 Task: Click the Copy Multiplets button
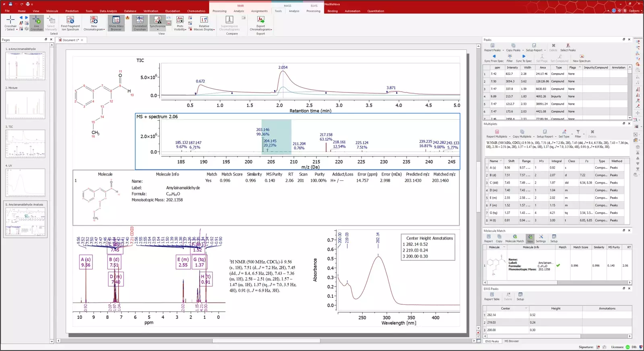click(x=522, y=132)
